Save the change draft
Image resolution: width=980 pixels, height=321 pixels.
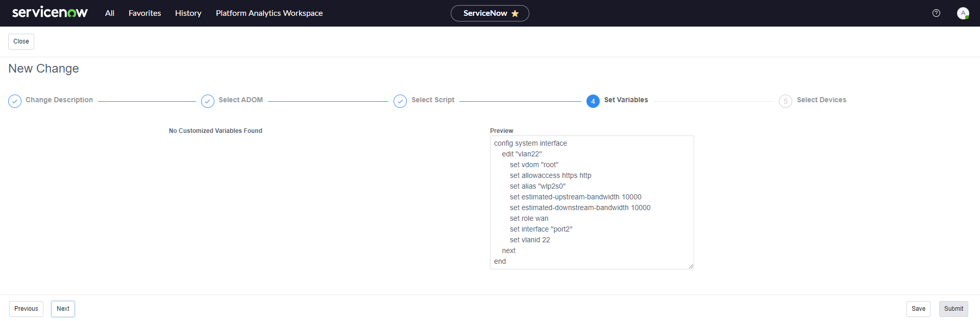[x=918, y=309]
